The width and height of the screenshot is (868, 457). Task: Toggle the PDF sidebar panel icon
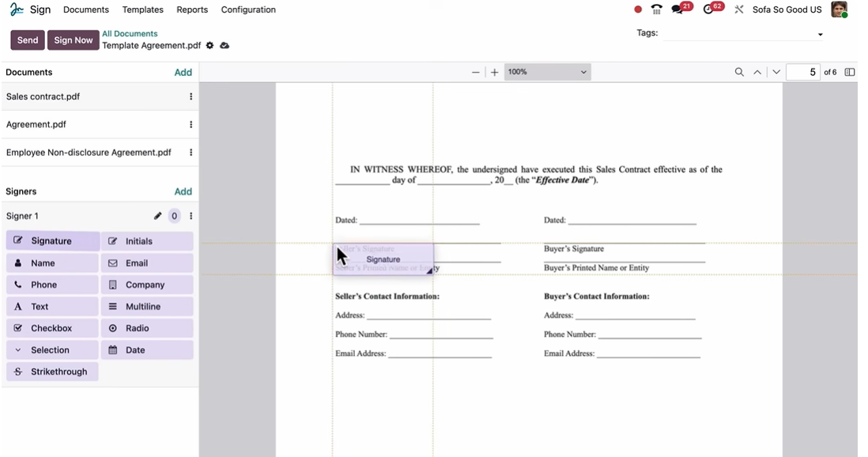(850, 72)
